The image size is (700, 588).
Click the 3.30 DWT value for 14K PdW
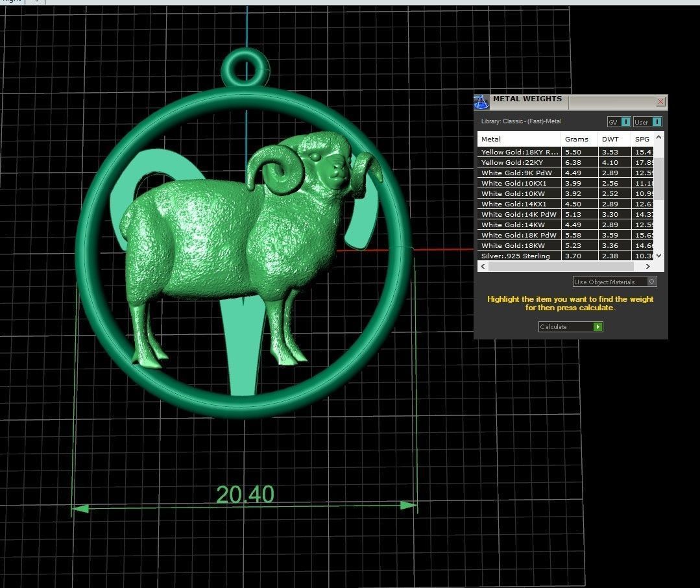[x=610, y=214]
